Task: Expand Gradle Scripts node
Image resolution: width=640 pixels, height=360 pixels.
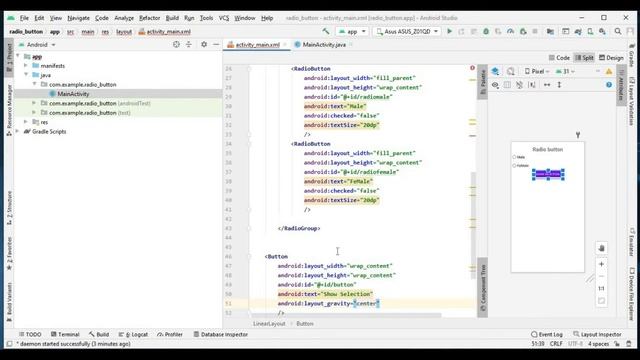Action: [18, 131]
